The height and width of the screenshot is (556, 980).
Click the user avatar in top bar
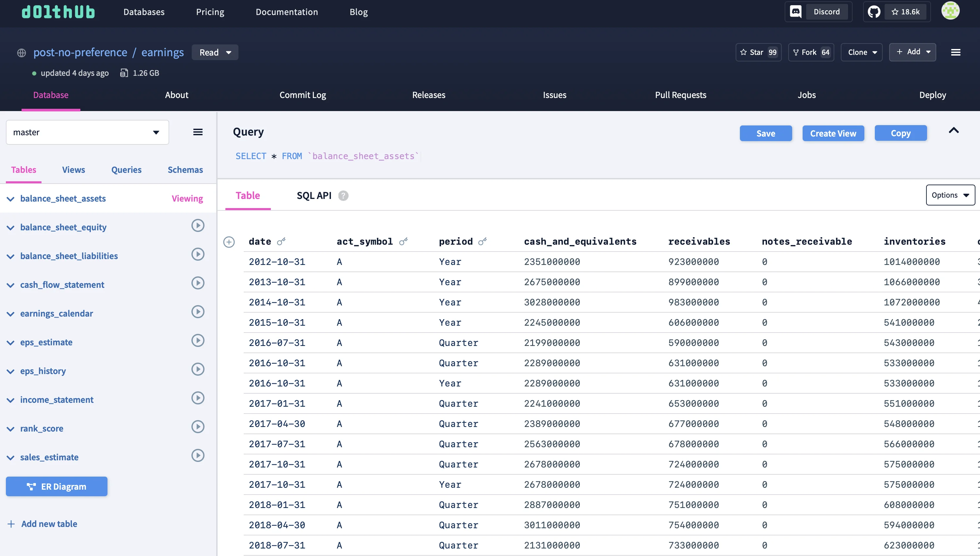point(950,11)
